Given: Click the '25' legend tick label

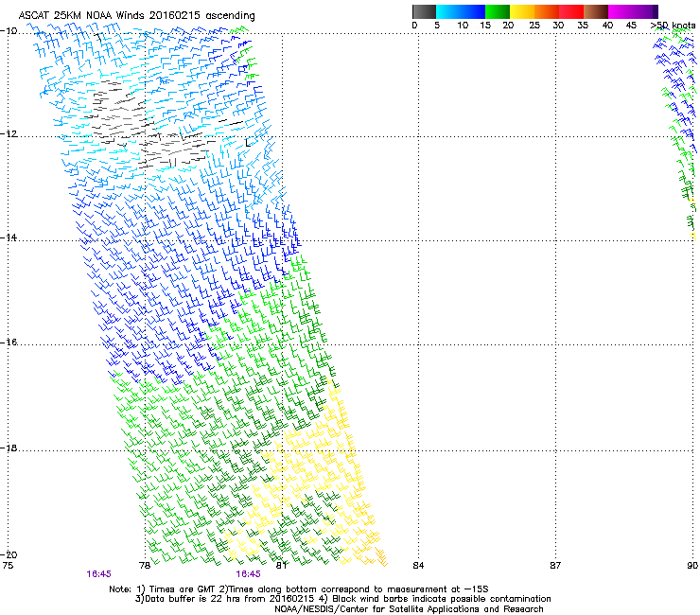Looking at the screenshot, I should 534,26.
